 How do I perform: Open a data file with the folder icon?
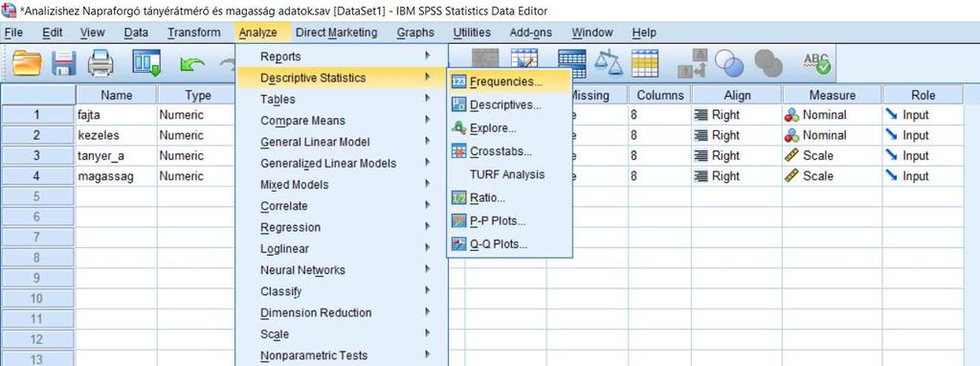pyautogui.click(x=27, y=64)
